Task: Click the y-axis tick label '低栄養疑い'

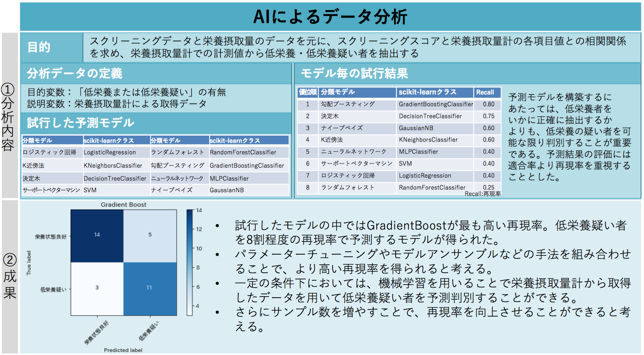Action: [x=53, y=290]
